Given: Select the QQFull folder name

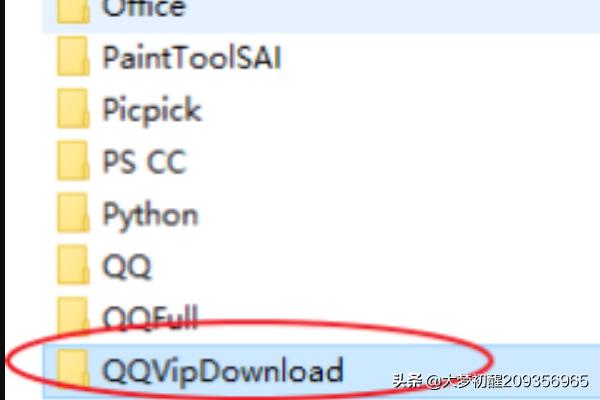Looking at the screenshot, I should tap(150, 318).
